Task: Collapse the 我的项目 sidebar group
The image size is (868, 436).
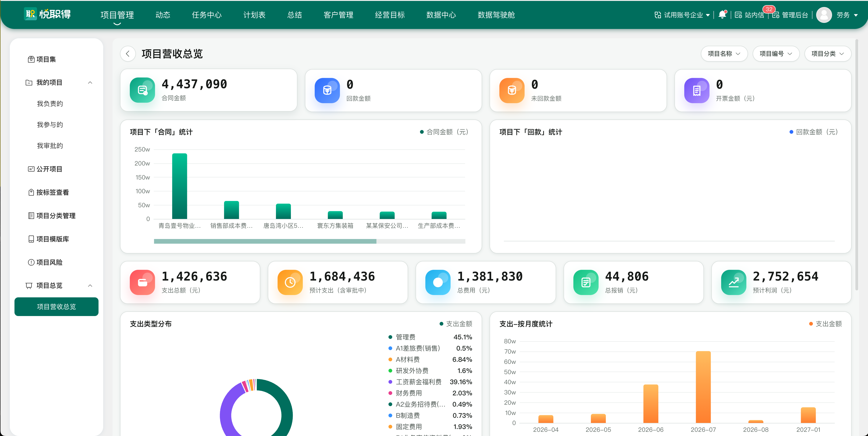Action: click(90, 83)
